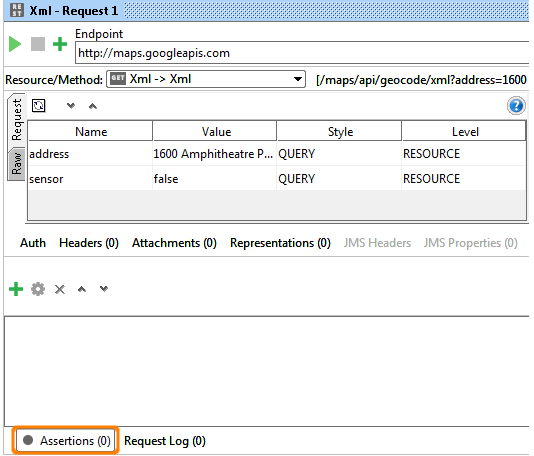Image resolution: width=534 pixels, height=456 pixels.
Task: Open the JMS Properties (0) tab
Action: tap(471, 243)
